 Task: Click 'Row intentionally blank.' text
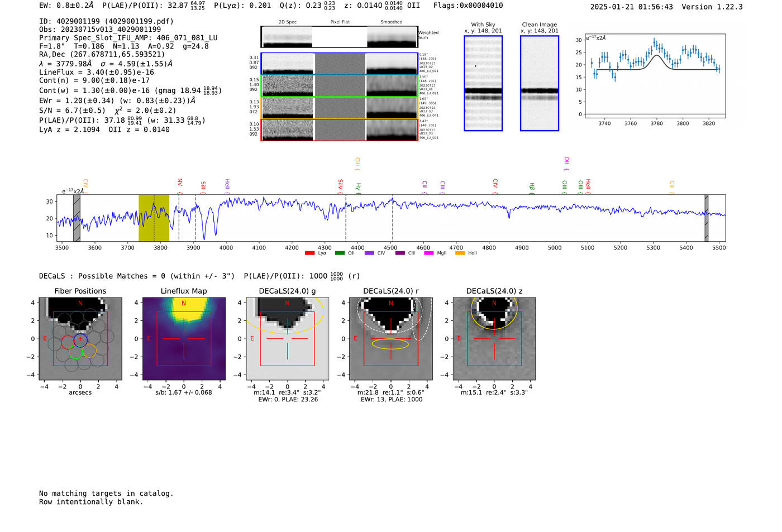point(91,502)
